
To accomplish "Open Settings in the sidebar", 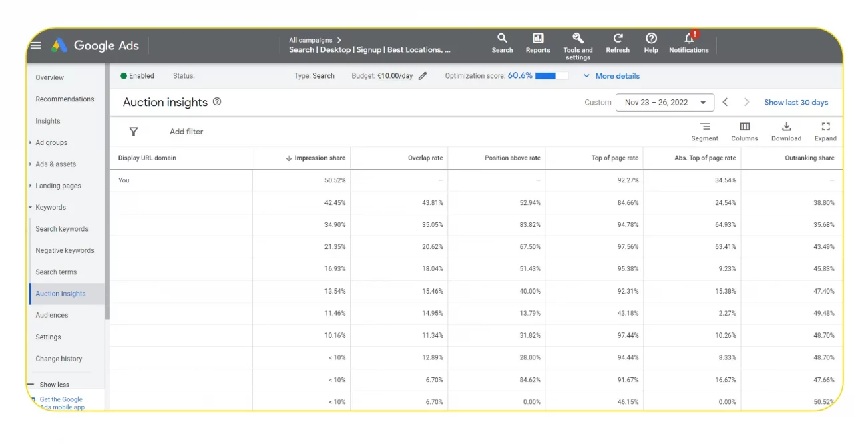I will (x=48, y=337).
